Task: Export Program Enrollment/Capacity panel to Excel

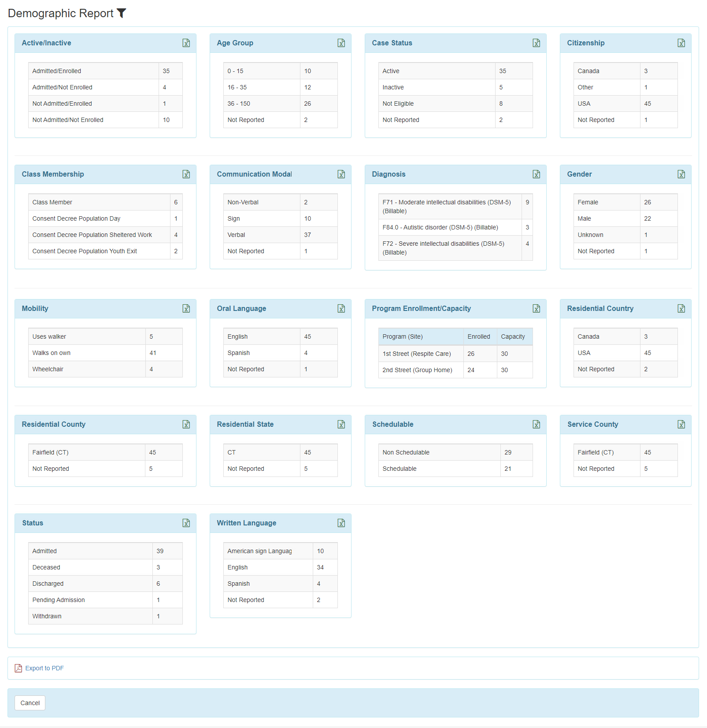Action: (537, 309)
